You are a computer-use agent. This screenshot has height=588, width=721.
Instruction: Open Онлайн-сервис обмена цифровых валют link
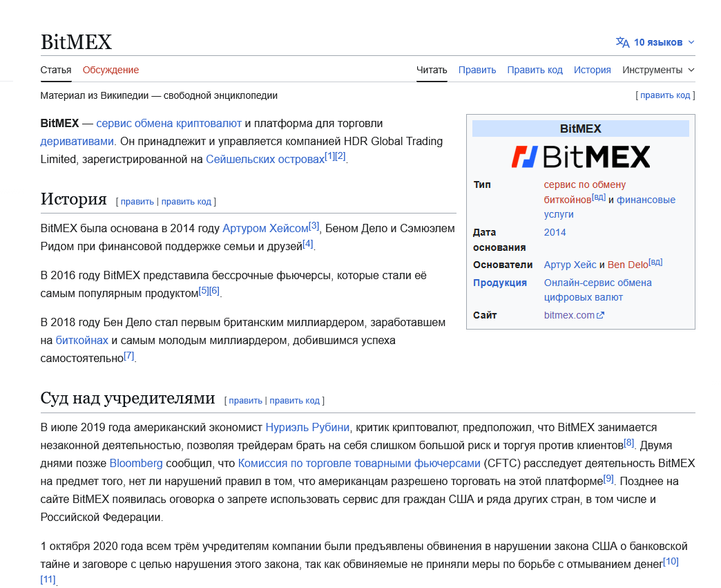(x=598, y=290)
